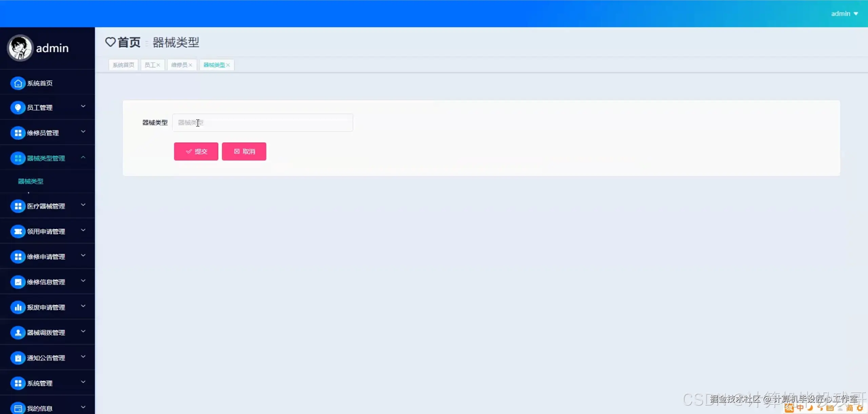Collapse the 器械类型管理 menu arrow
The width and height of the screenshot is (868, 414).
click(83, 157)
